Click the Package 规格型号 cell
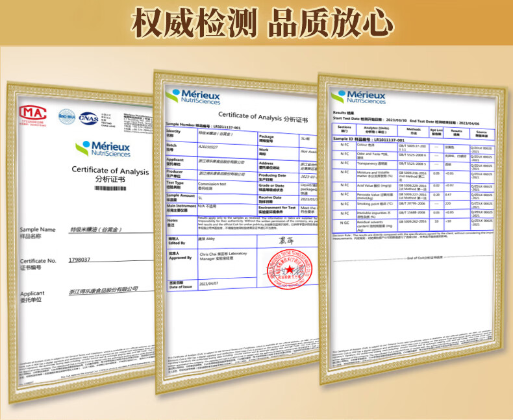 [x=278, y=140]
